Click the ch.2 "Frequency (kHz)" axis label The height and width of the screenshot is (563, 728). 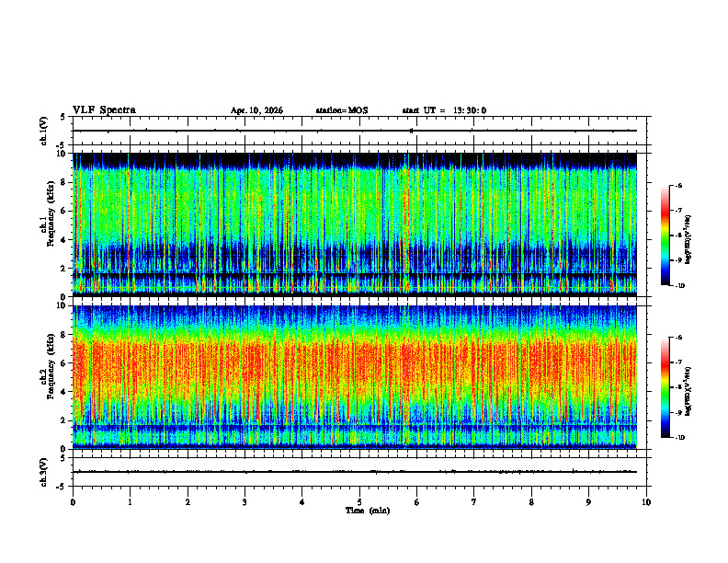(51, 366)
